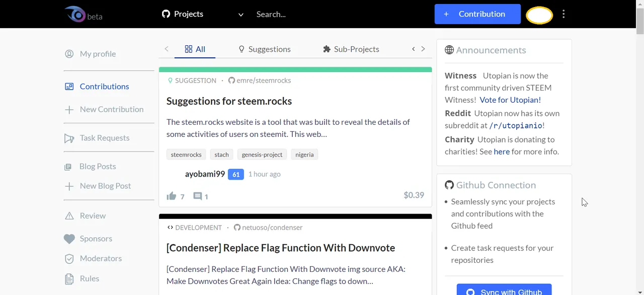Click the user avatar in header
The width and height of the screenshot is (644, 295).
[x=539, y=15]
